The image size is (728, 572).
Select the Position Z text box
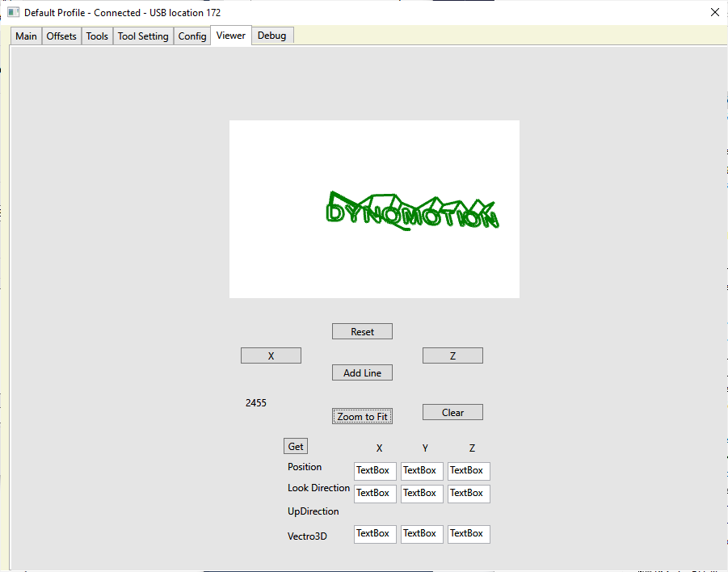469,470
